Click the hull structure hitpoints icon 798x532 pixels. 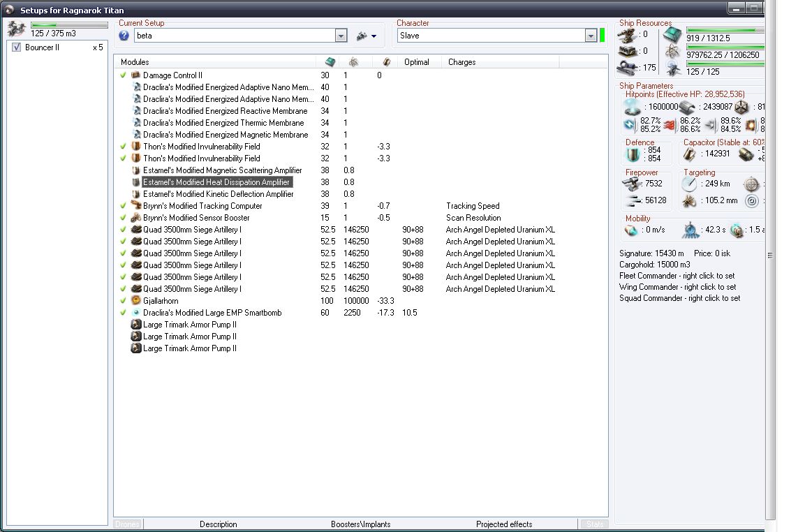(x=742, y=107)
